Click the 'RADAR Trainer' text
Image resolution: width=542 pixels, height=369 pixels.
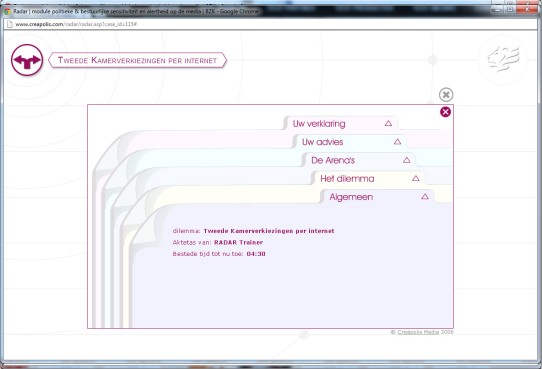[239, 242]
